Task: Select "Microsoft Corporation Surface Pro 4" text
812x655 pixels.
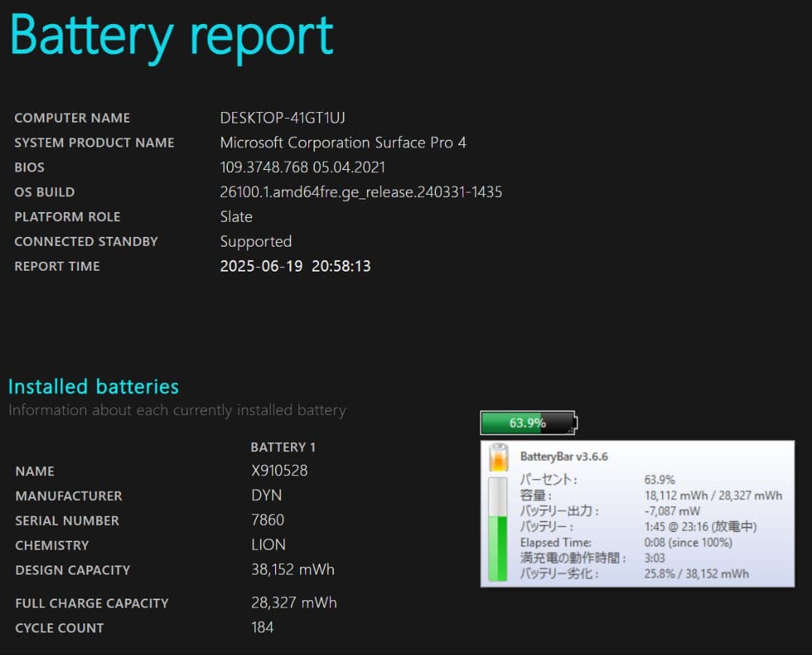Action: point(343,142)
